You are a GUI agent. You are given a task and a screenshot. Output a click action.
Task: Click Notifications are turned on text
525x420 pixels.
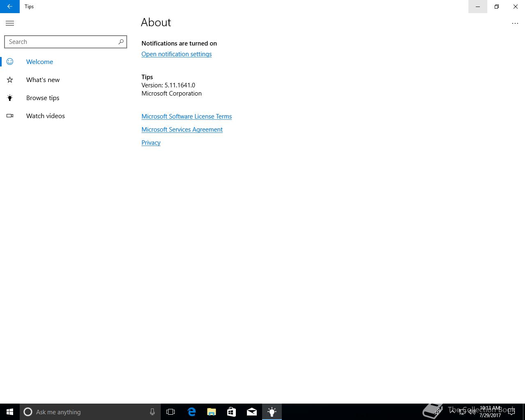tap(179, 43)
